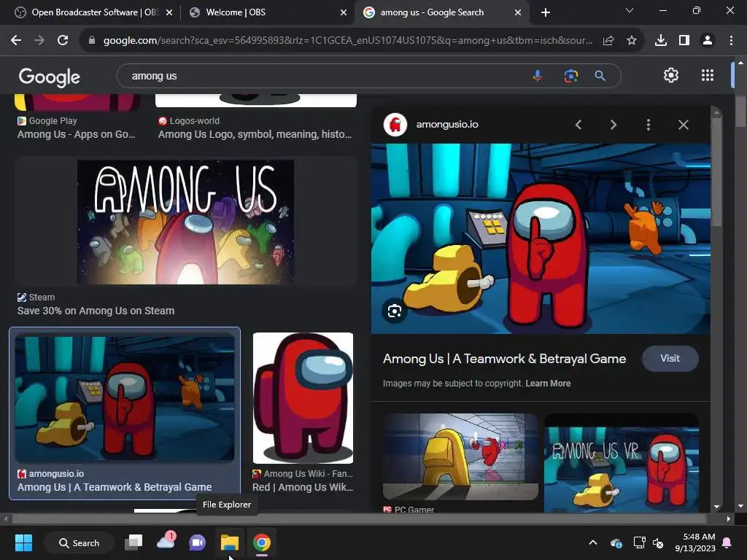Close the image preview panel
The width and height of the screenshot is (747, 560).
click(x=683, y=125)
